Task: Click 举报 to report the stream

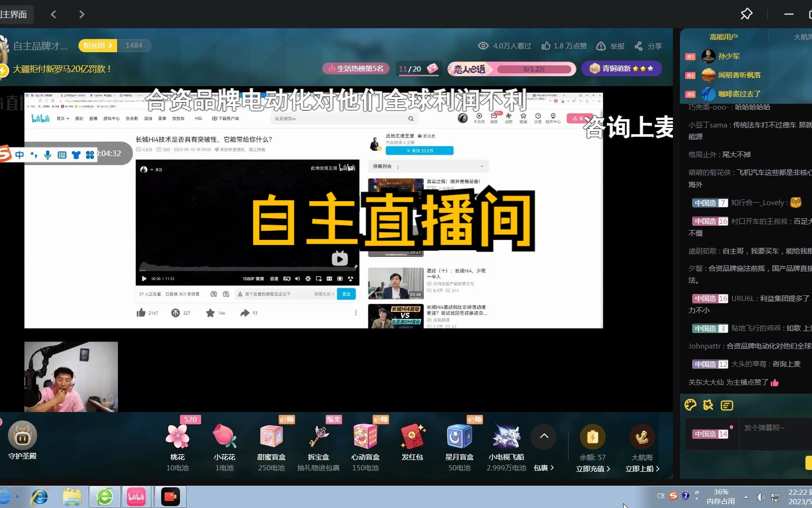Action: click(x=610, y=46)
